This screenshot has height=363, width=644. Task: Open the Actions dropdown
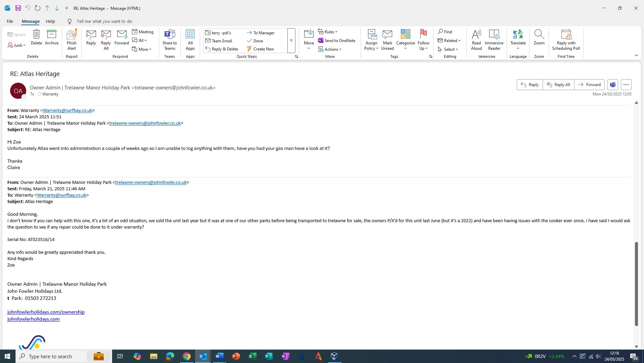[330, 49]
